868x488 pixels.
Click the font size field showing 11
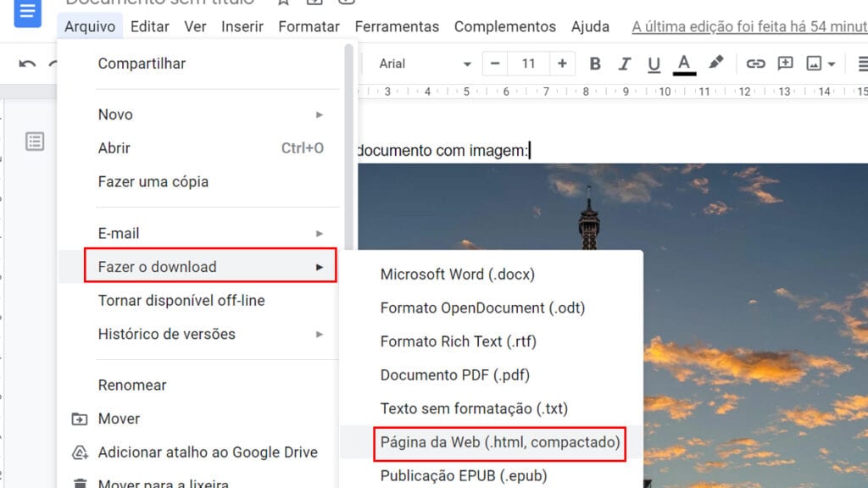[529, 64]
